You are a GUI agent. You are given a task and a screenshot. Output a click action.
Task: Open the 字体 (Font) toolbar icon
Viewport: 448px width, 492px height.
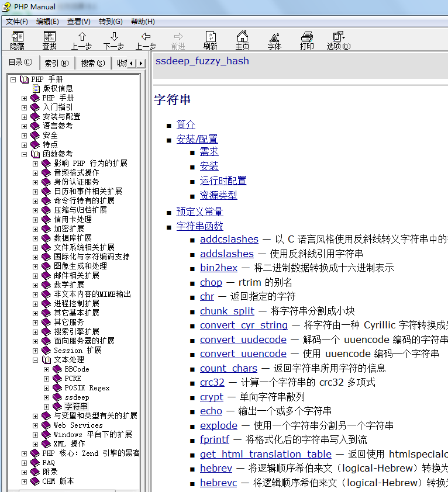(x=274, y=37)
